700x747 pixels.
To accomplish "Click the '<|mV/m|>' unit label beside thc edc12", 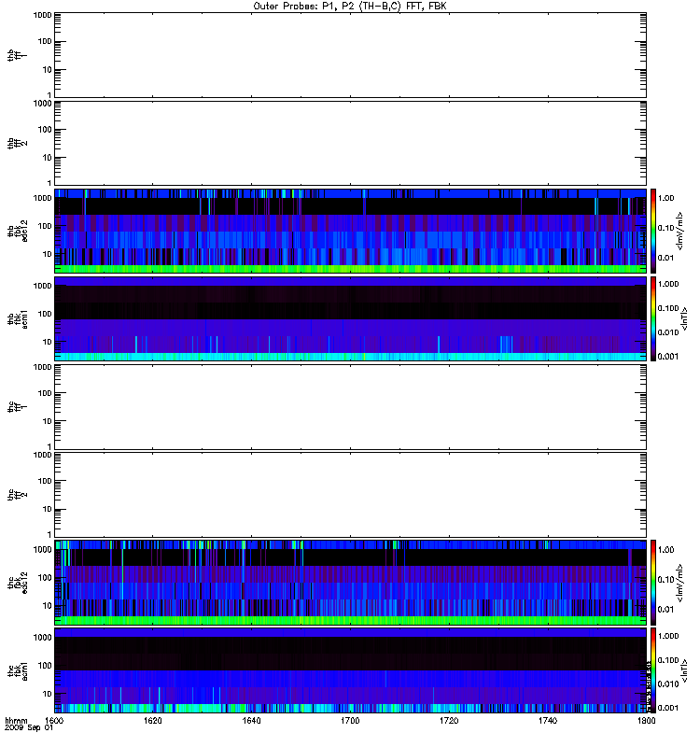I will (x=679, y=583).
